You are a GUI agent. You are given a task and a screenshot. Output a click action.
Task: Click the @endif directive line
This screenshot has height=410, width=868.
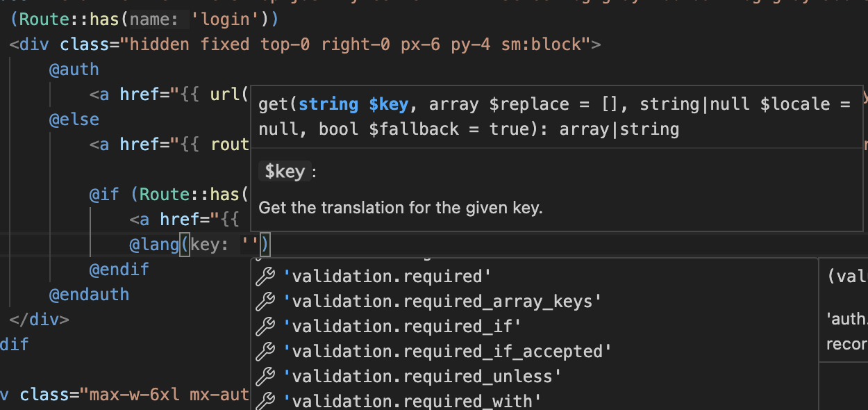click(x=119, y=270)
